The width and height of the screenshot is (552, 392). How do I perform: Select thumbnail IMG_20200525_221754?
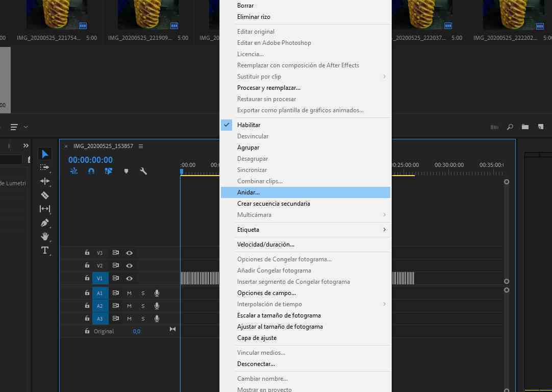pyautogui.click(x=57, y=15)
